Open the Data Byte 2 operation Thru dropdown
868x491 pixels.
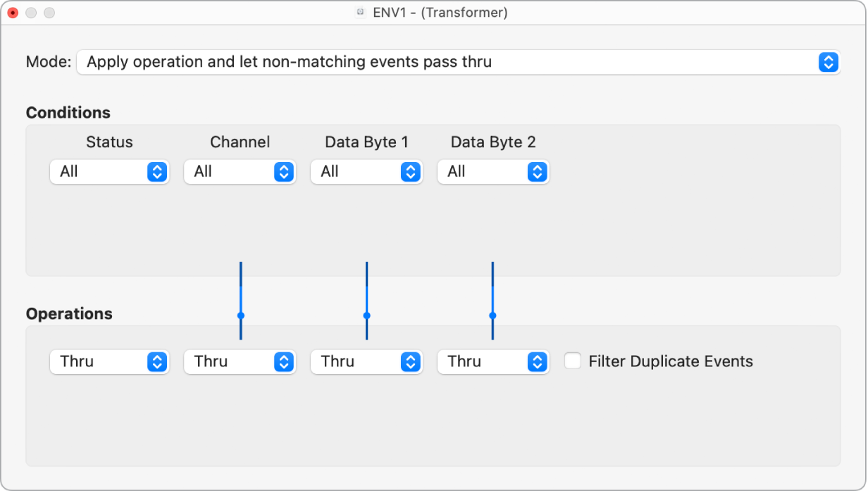click(x=492, y=361)
